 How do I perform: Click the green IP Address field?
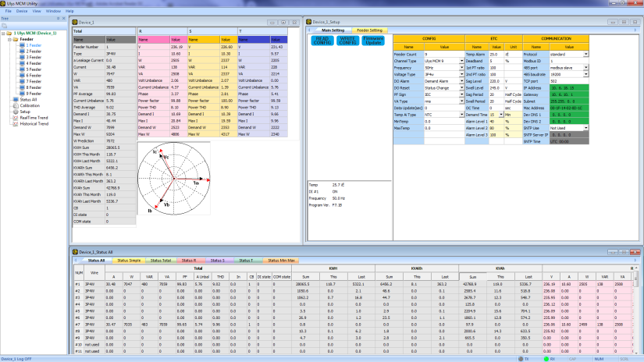click(x=569, y=88)
